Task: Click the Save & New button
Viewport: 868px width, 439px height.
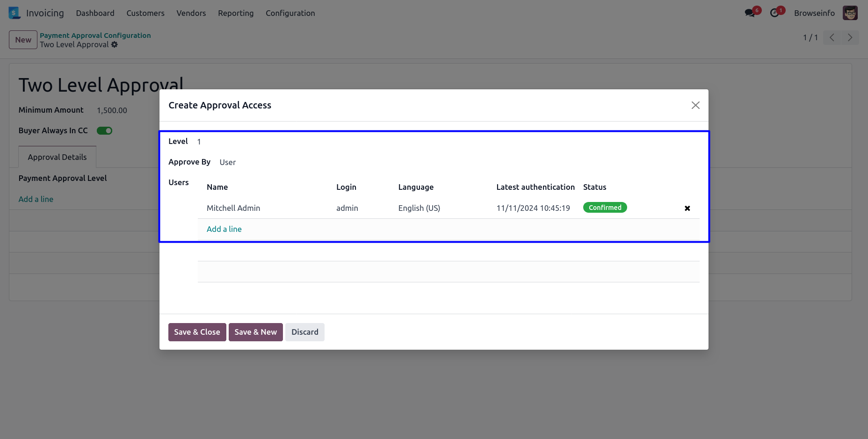Action: click(x=255, y=332)
